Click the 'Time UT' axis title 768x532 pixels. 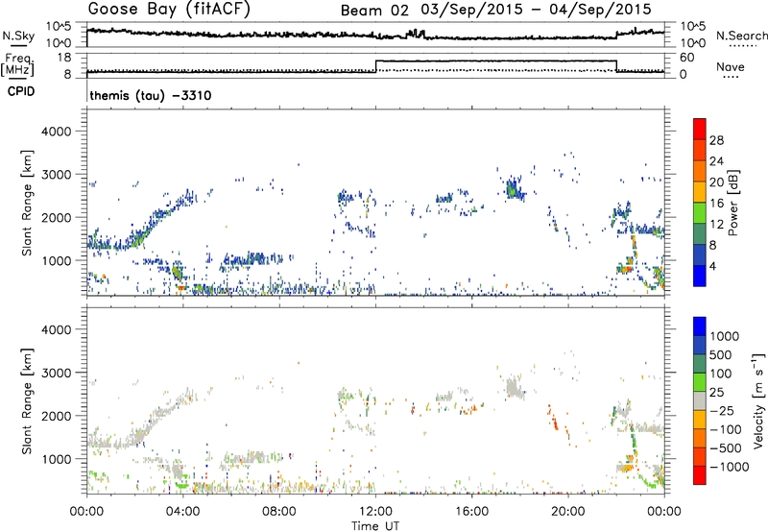pyautogui.click(x=375, y=526)
